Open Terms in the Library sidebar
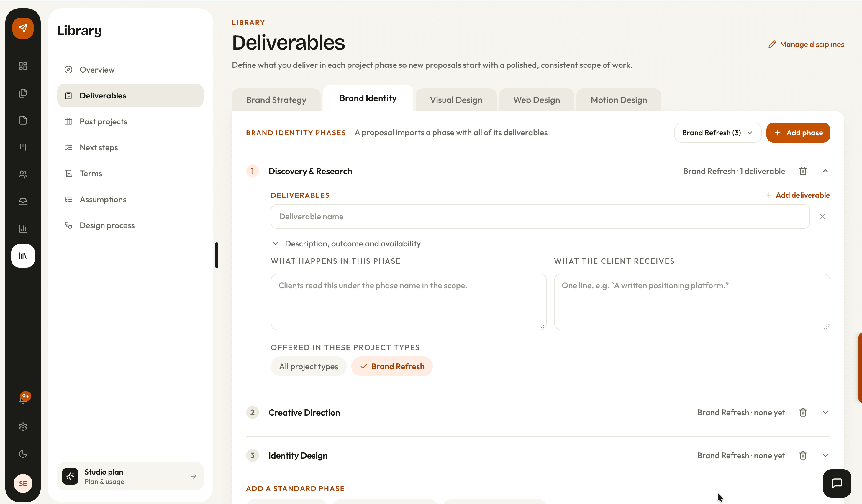The height and width of the screenshot is (504, 862). click(130, 174)
